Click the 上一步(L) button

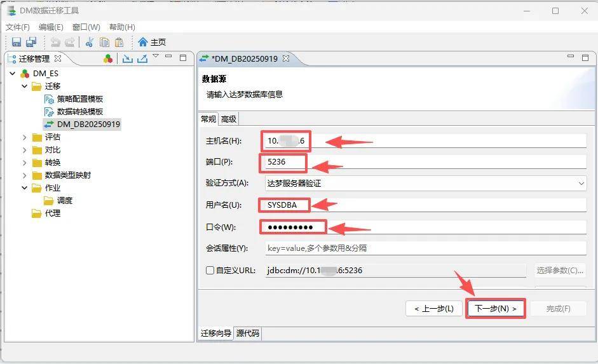[x=434, y=308]
